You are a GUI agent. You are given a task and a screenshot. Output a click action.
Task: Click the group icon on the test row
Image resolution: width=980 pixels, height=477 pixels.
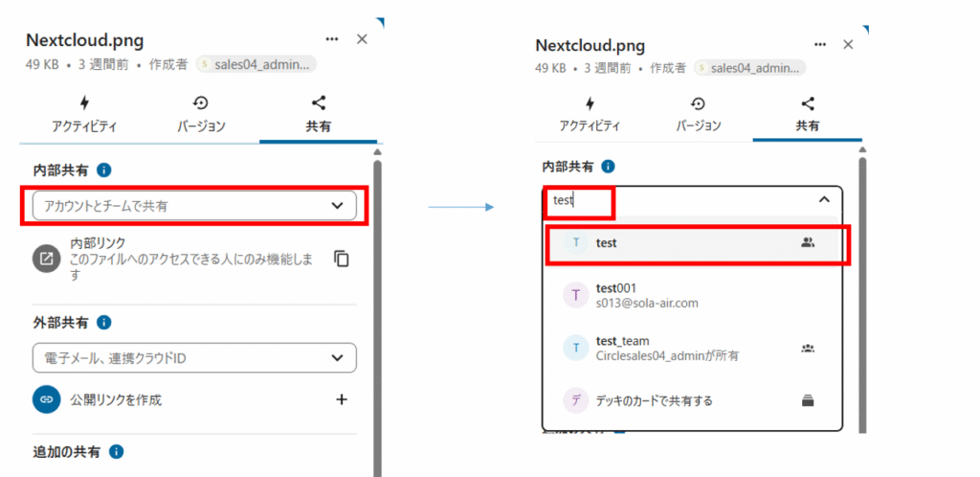tap(807, 243)
